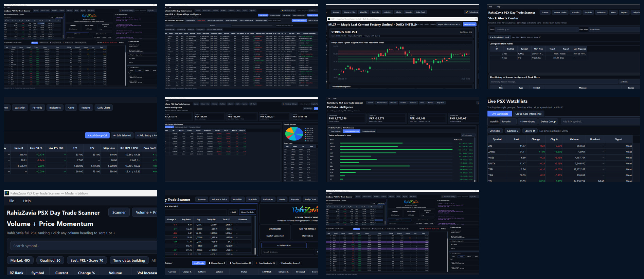
Task: Click the "Time data: building" pill
Action: click(x=129, y=260)
